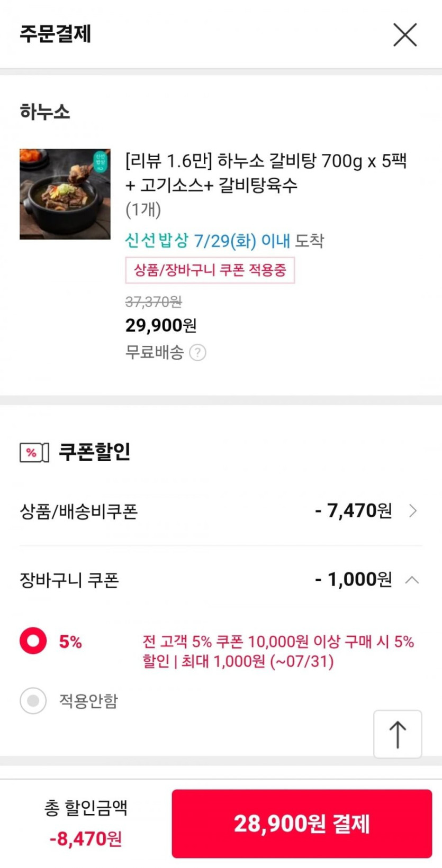The image size is (442, 868).
Task: Tap the 상품/장바구니 쿠폰 적용중 badge
Action: click(210, 270)
